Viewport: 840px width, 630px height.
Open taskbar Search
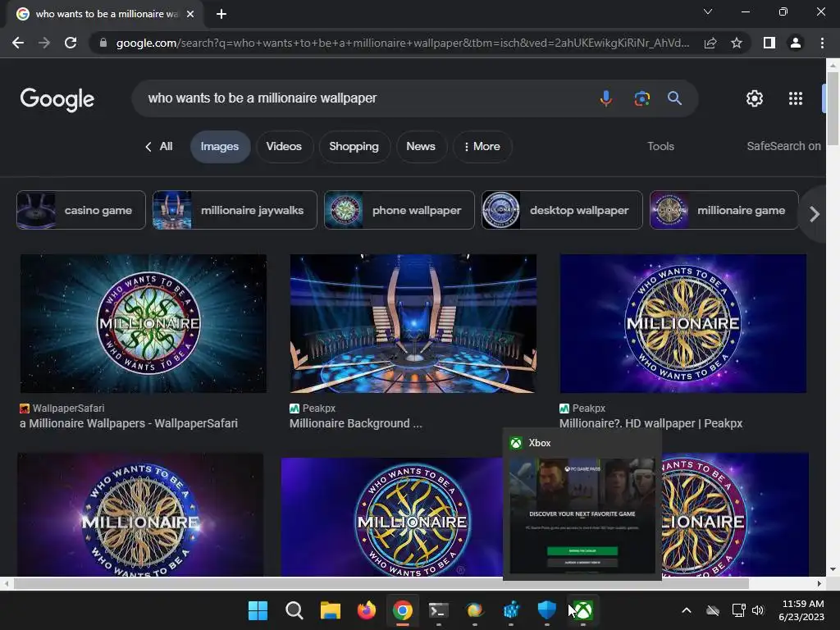point(294,610)
